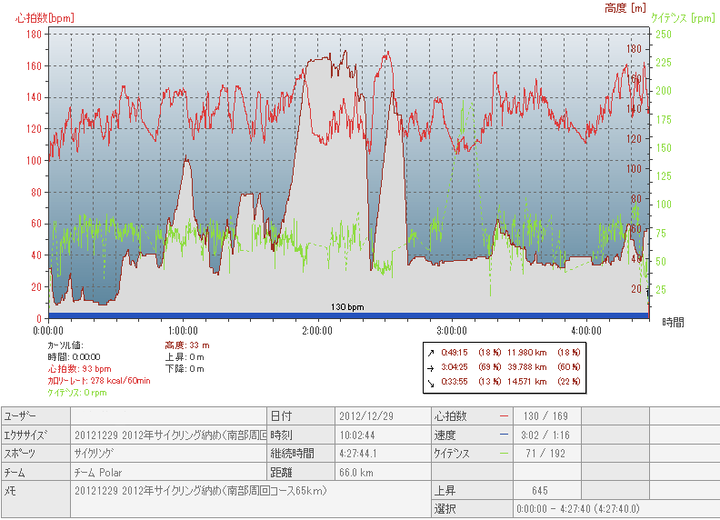Click the cadence value 71 / 192
Image resolution: width=720 pixels, height=520 pixels.
(x=547, y=453)
